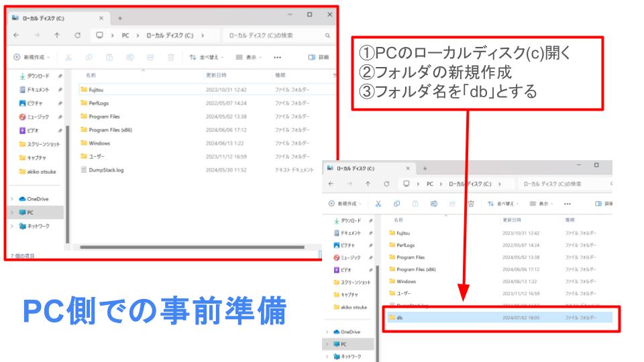644x362 pixels.
Task: Go up one level in front Explorer window
Action: (368, 184)
